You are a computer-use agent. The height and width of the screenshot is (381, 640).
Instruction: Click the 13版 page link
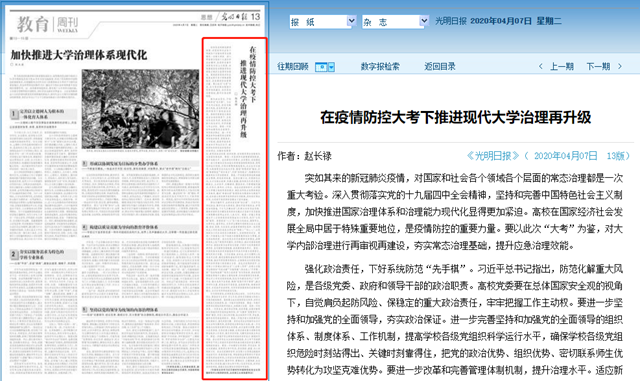click(616, 156)
